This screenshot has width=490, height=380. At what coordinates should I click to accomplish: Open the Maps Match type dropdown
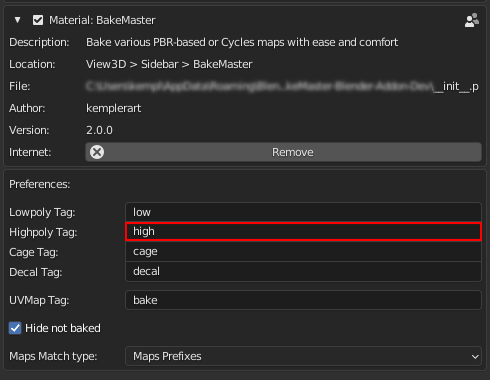(x=303, y=356)
